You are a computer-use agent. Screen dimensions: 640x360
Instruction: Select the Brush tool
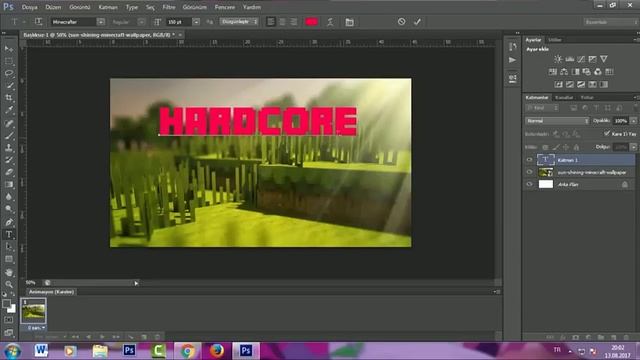9,136
